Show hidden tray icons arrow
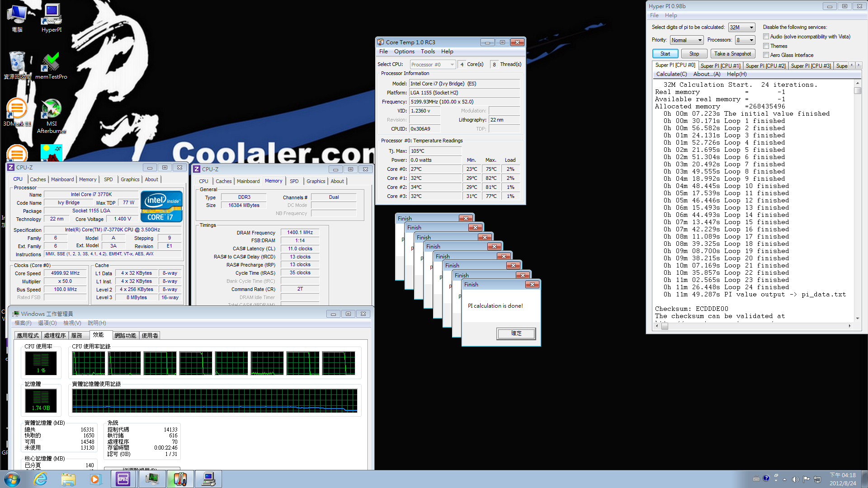 784,479
